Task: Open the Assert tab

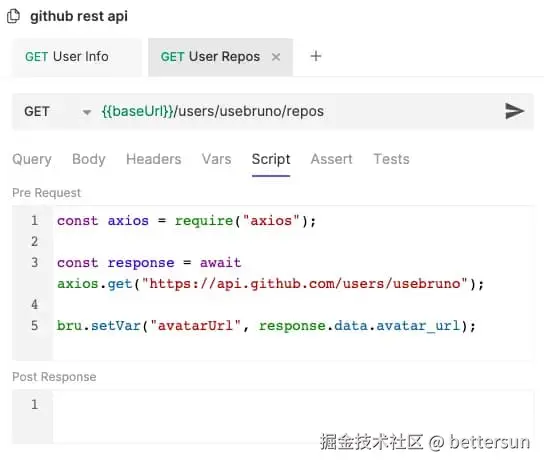Action: point(331,159)
